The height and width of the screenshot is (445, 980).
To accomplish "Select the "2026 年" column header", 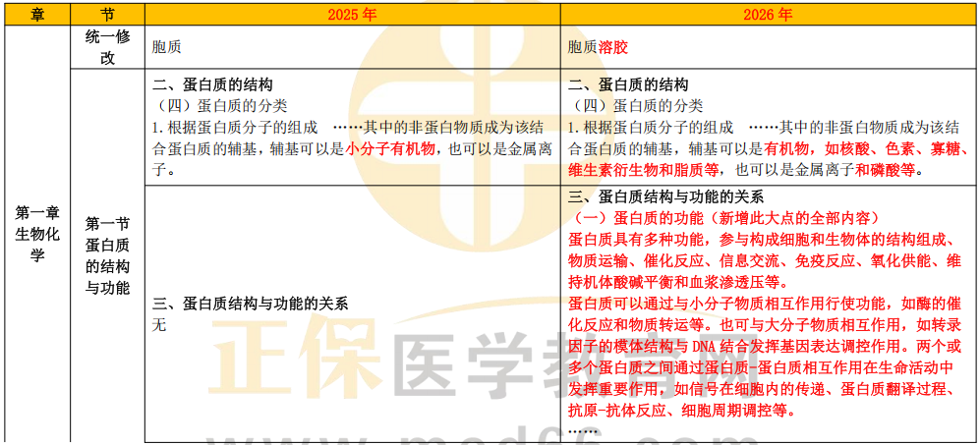I will click(769, 15).
